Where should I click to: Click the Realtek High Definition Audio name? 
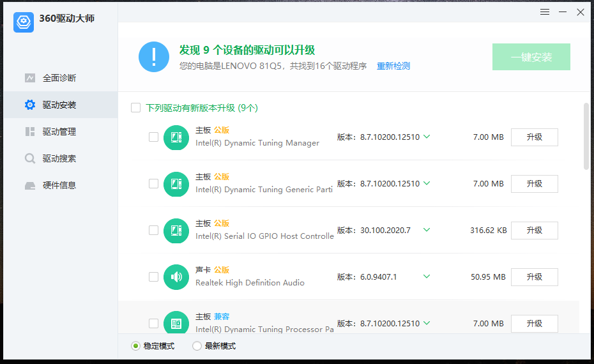click(250, 282)
